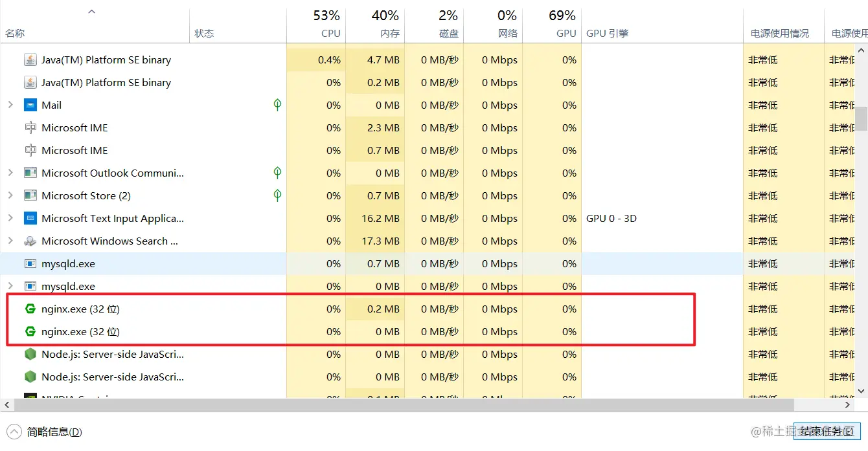Click the Microsoft Store (2) icon
This screenshot has width=868, height=451.
click(x=30, y=196)
